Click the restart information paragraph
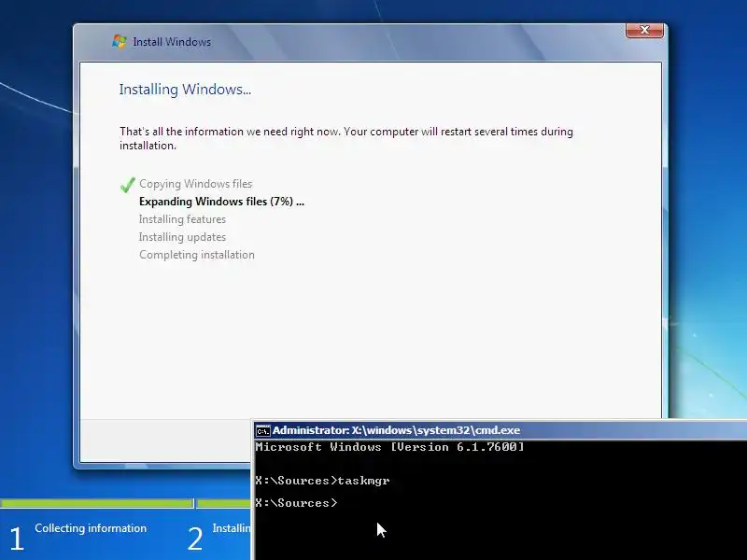Image resolution: width=747 pixels, height=560 pixels. (345, 138)
